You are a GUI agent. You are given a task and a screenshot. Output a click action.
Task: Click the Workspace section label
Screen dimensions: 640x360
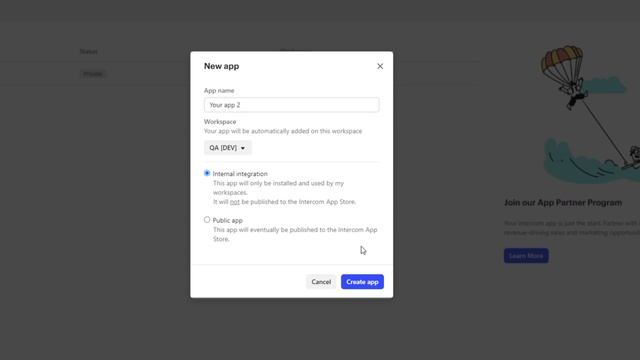tap(220, 122)
